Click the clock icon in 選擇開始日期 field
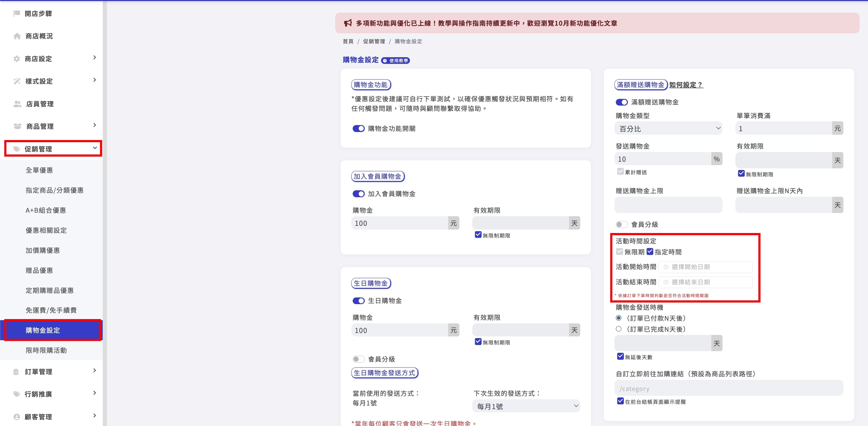 click(666, 267)
